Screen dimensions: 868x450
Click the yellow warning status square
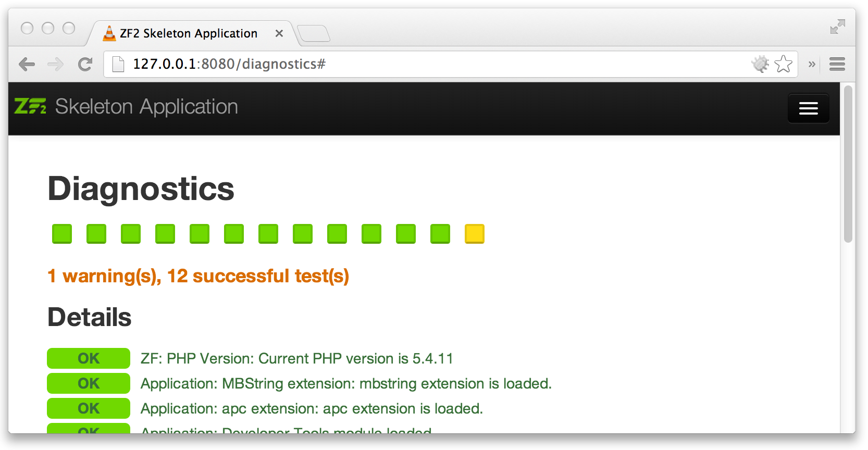click(x=474, y=234)
